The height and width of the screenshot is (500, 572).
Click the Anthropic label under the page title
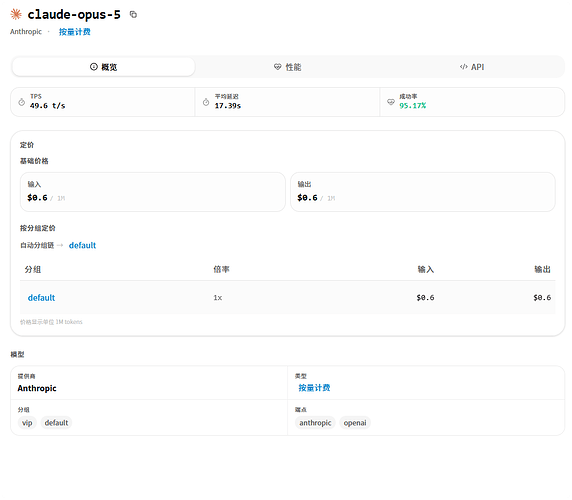(26, 32)
